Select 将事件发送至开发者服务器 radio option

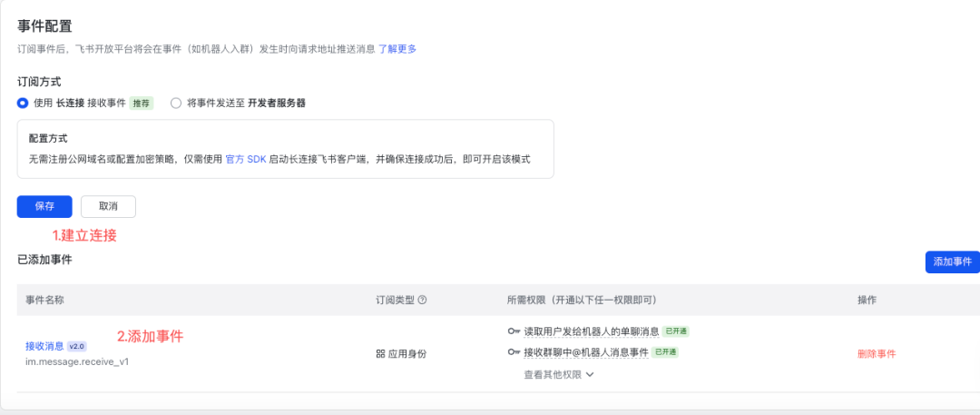(177, 103)
